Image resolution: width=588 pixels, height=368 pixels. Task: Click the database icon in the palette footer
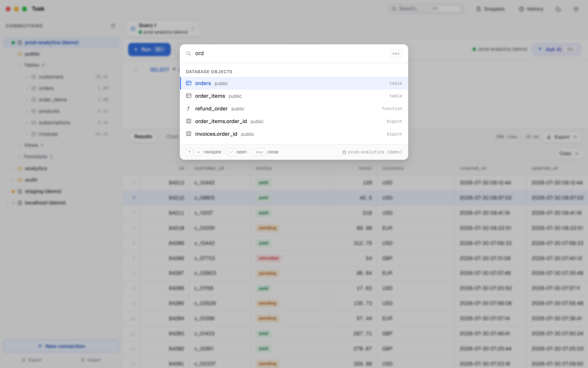pyautogui.click(x=344, y=152)
